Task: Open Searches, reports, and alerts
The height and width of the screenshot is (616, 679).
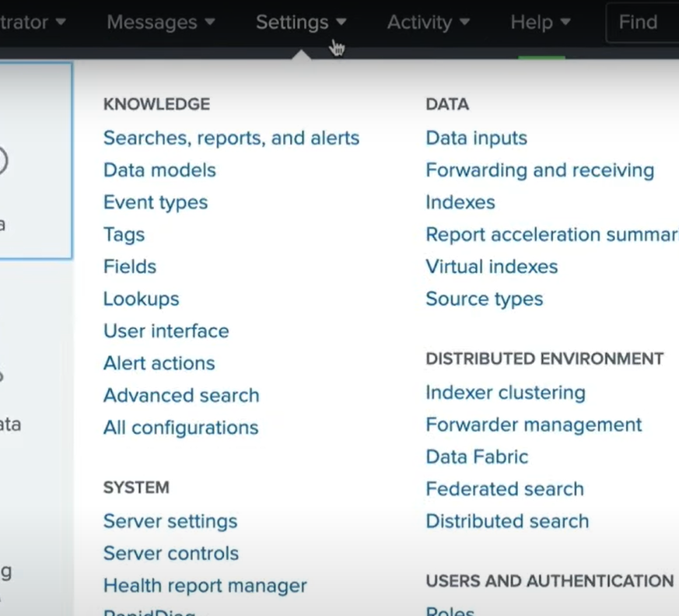Action: pyautogui.click(x=231, y=138)
